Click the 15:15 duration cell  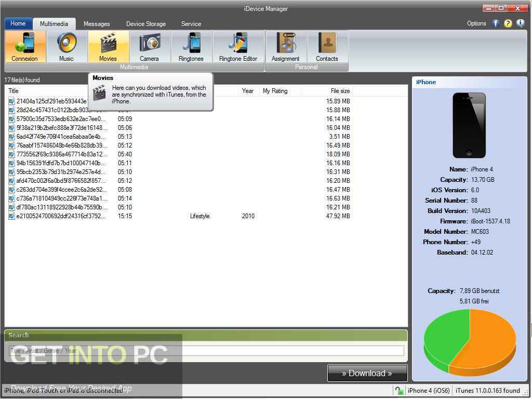pyautogui.click(x=125, y=216)
